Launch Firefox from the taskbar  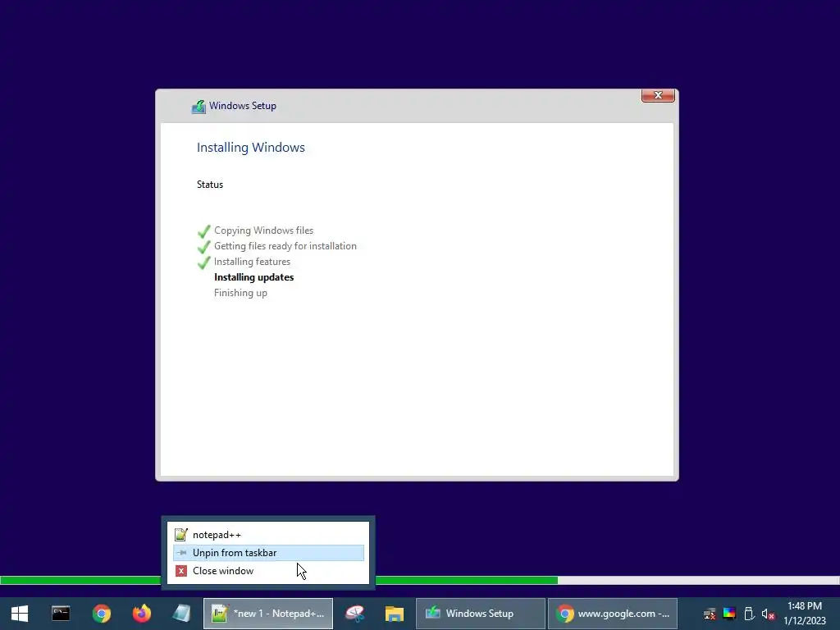click(x=141, y=614)
